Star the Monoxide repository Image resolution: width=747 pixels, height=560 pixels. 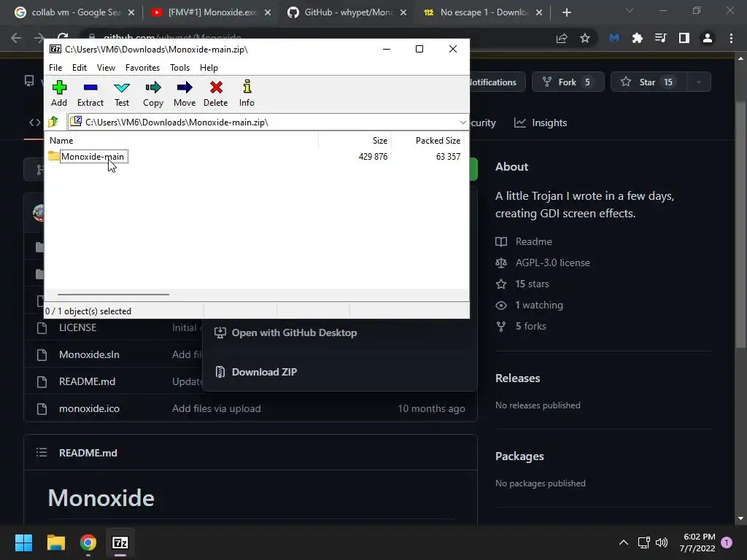pos(649,82)
